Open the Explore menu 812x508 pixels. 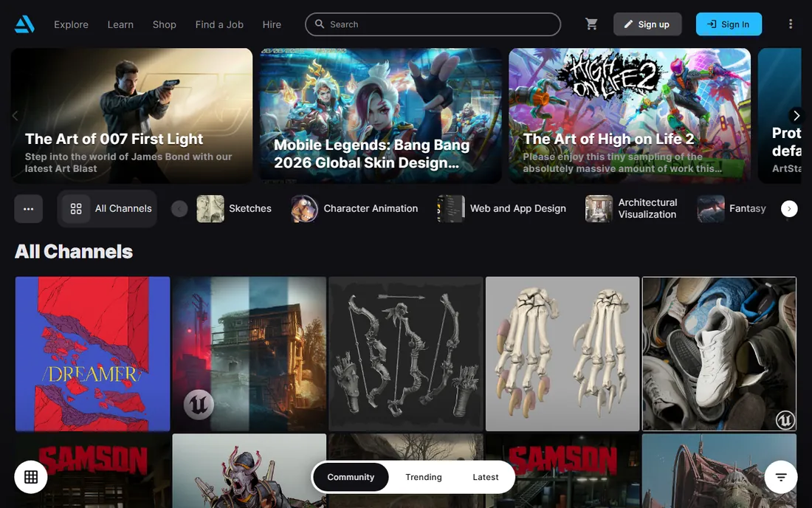pyautogui.click(x=72, y=24)
